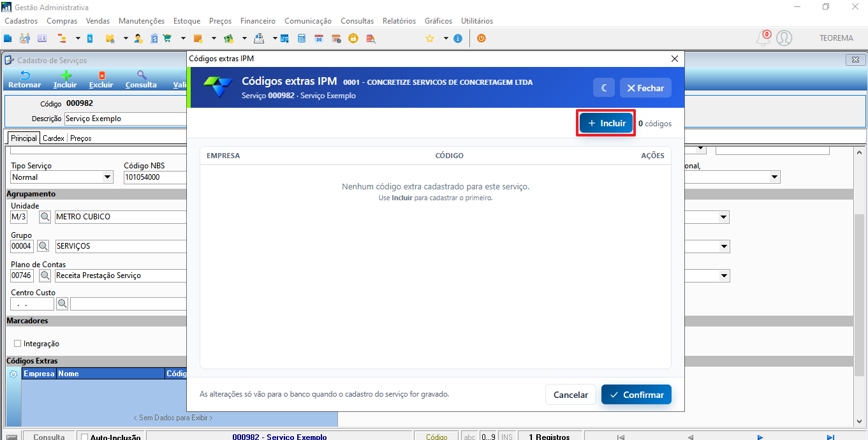This screenshot has height=440, width=868.
Task: Click the calendar 30 icon in toolbar
Action: 319,38
